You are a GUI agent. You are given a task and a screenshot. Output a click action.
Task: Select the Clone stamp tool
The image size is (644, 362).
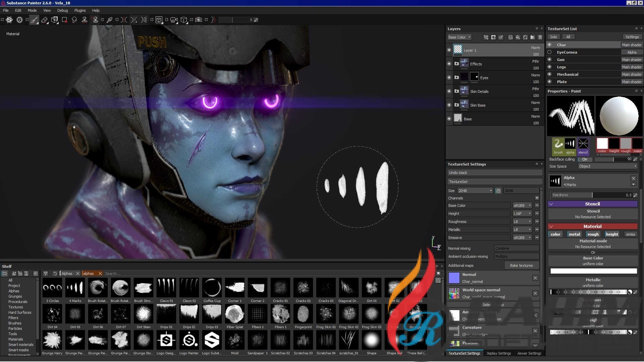pyautogui.click(x=85, y=20)
